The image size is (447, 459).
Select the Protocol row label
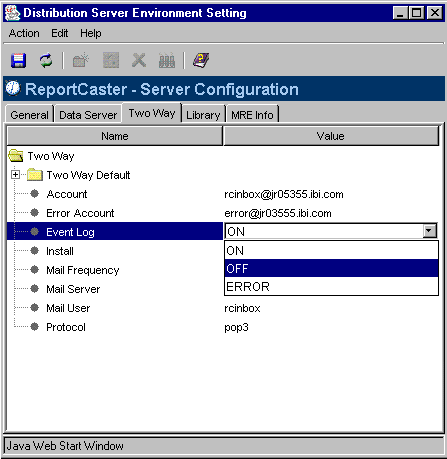pyautogui.click(x=66, y=327)
